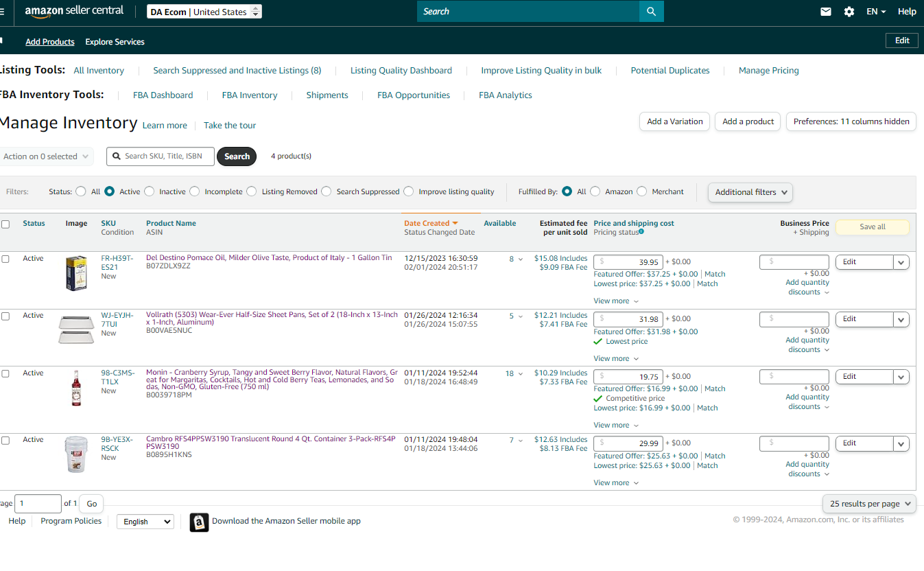This screenshot has height=571, width=924.
Task: Click the Save all button
Action: pyautogui.click(x=872, y=227)
